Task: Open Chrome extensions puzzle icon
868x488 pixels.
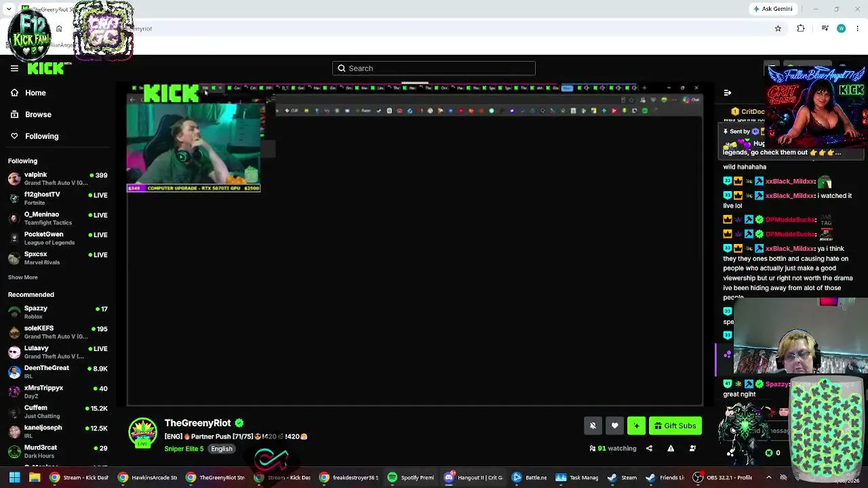Action: (x=801, y=28)
